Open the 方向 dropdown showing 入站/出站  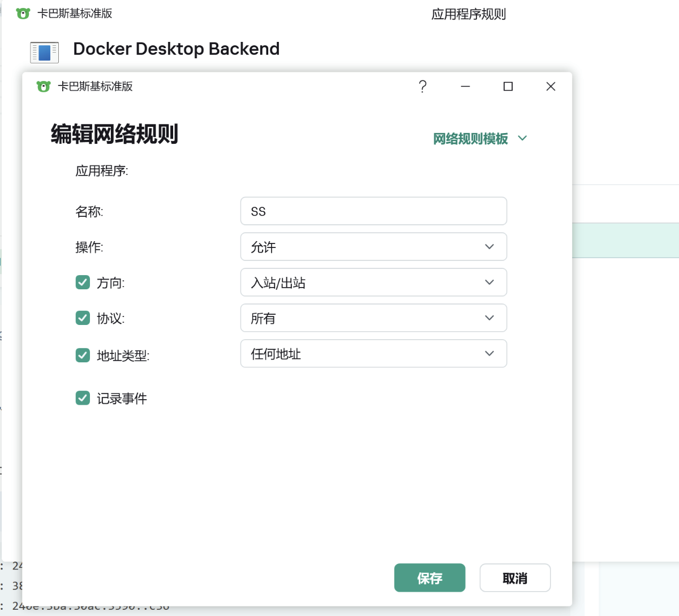(373, 283)
